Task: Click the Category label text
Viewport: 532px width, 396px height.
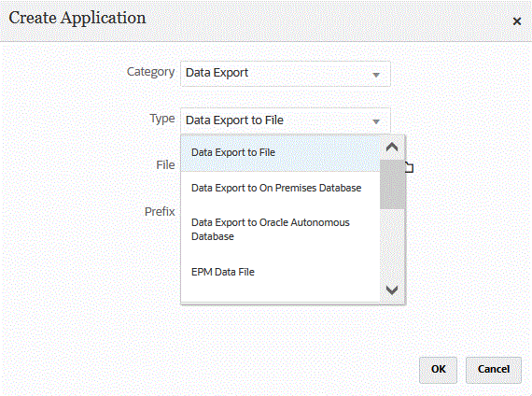Action: [x=150, y=72]
